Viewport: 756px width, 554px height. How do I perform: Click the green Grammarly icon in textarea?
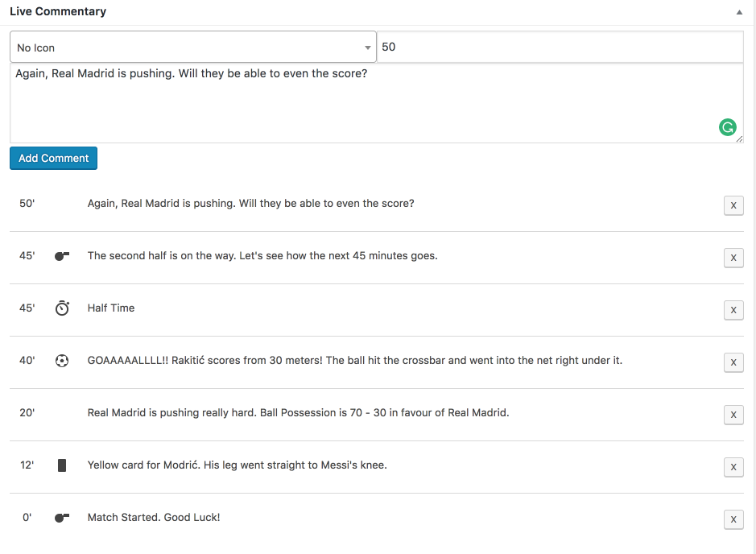tap(728, 127)
